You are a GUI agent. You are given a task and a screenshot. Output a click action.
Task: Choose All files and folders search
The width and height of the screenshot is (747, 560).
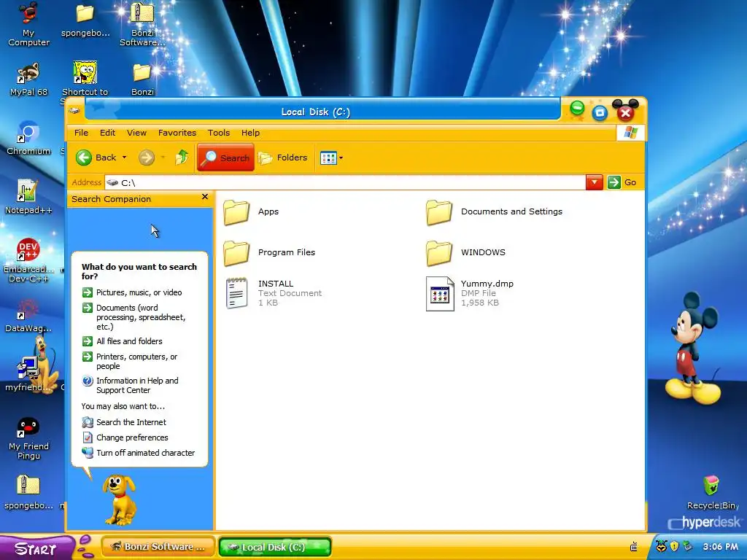122,341
